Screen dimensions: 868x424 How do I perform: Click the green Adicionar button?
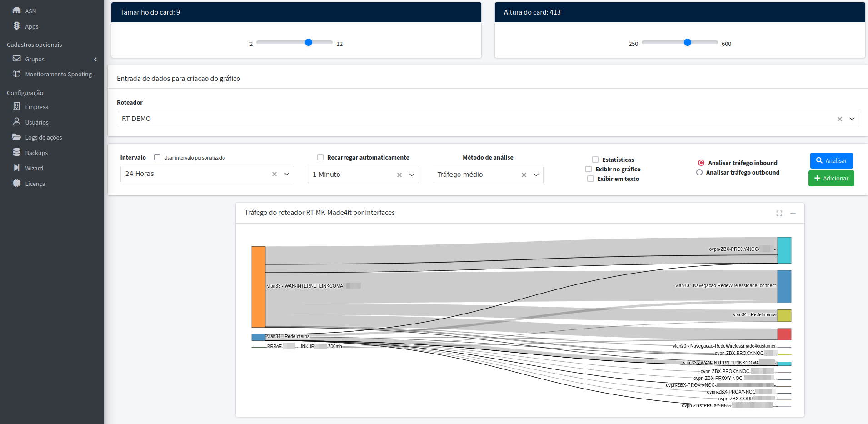point(831,178)
